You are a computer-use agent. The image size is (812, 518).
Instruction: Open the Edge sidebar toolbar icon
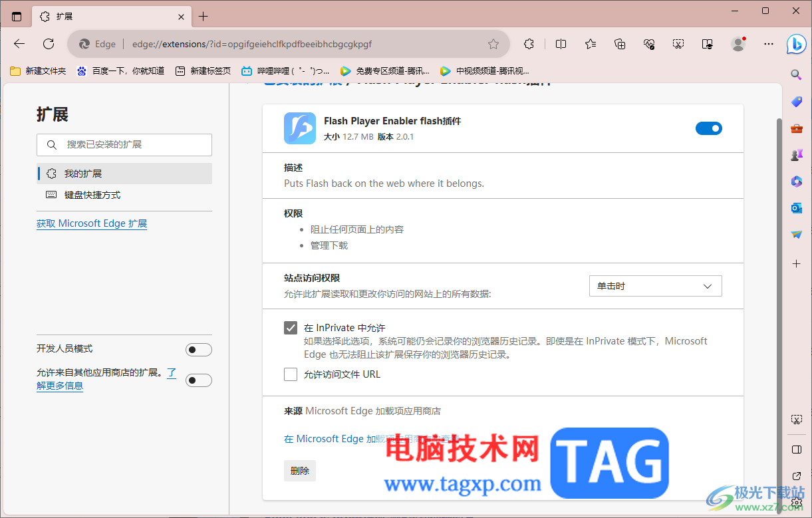(708, 44)
